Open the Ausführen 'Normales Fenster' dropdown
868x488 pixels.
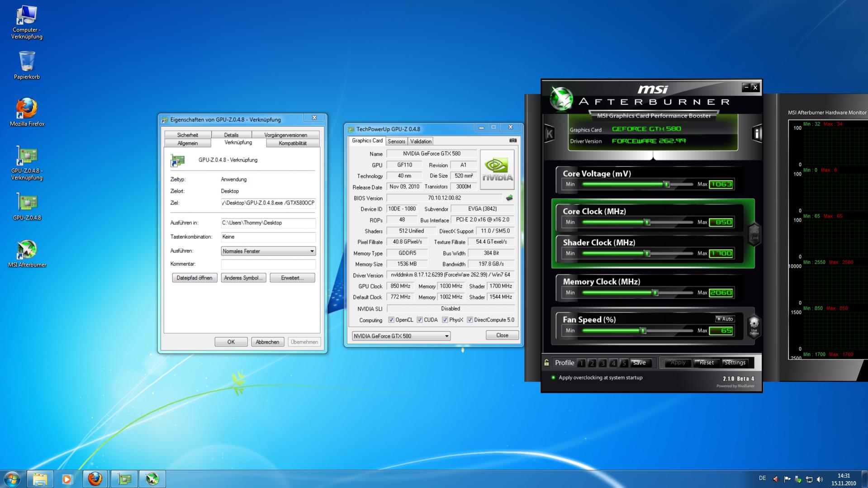pyautogui.click(x=268, y=251)
